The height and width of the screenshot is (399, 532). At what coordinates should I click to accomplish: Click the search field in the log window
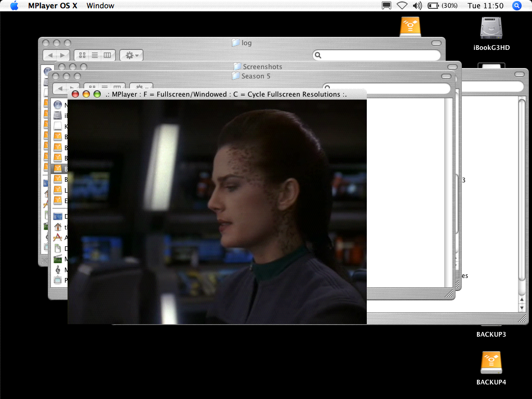pos(377,55)
